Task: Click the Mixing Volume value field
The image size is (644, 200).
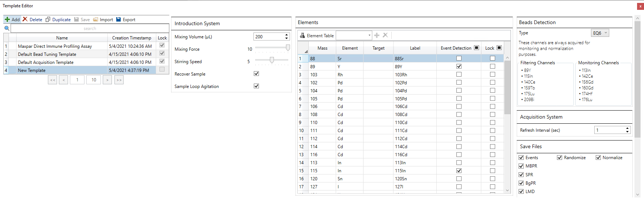Action: pyautogui.click(x=268, y=37)
